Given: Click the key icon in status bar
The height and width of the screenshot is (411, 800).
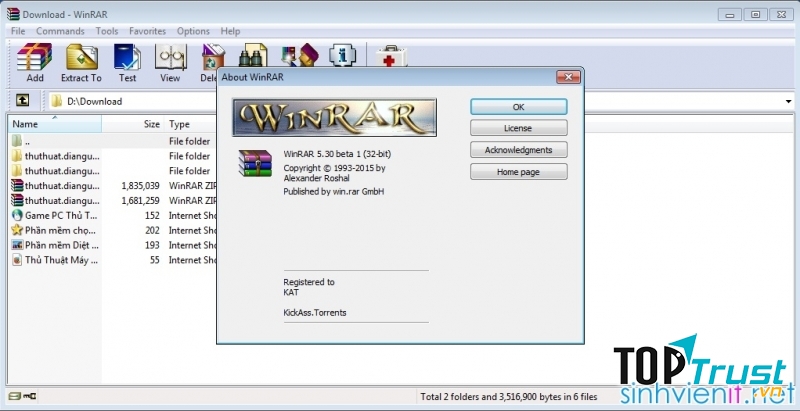Looking at the screenshot, I should click(x=30, y=396).
